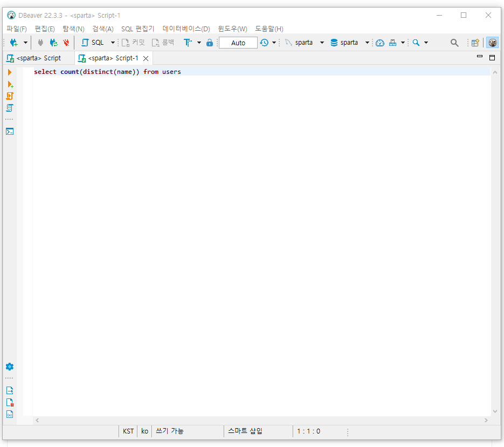
Task: Open the 파일(F) menu
Action: point(16,29)
